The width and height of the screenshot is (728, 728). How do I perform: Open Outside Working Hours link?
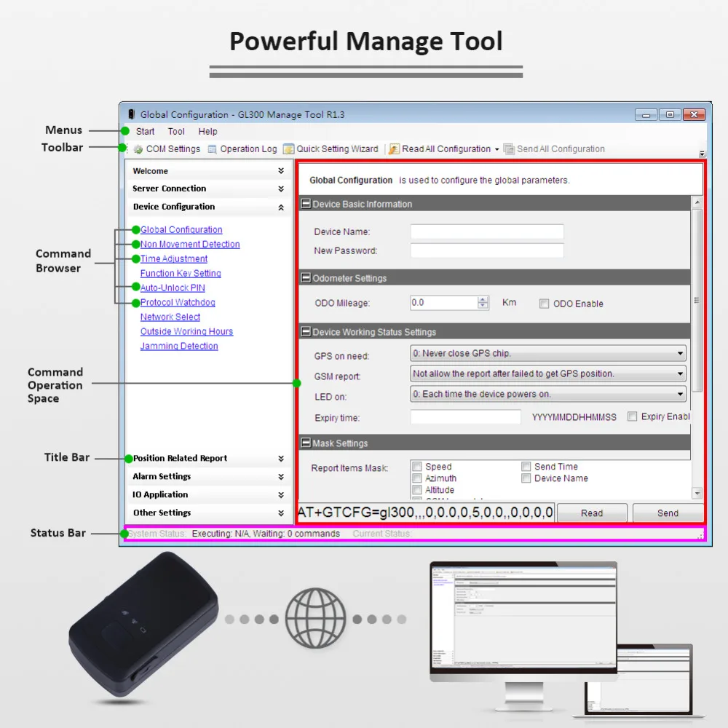(186, 331)
